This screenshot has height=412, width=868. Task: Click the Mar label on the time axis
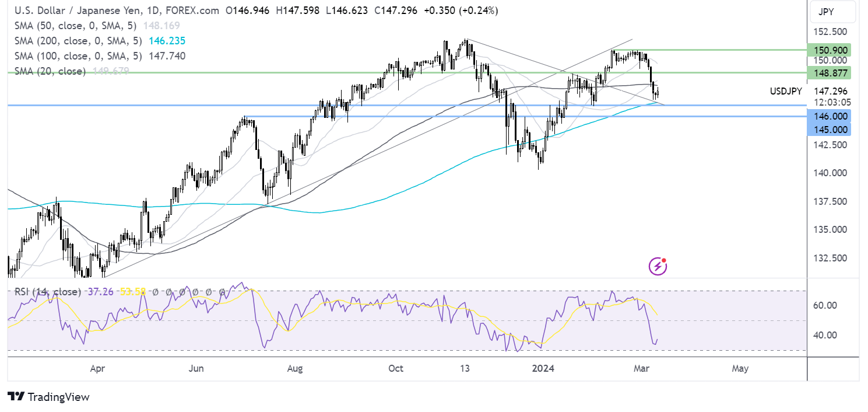642,369
